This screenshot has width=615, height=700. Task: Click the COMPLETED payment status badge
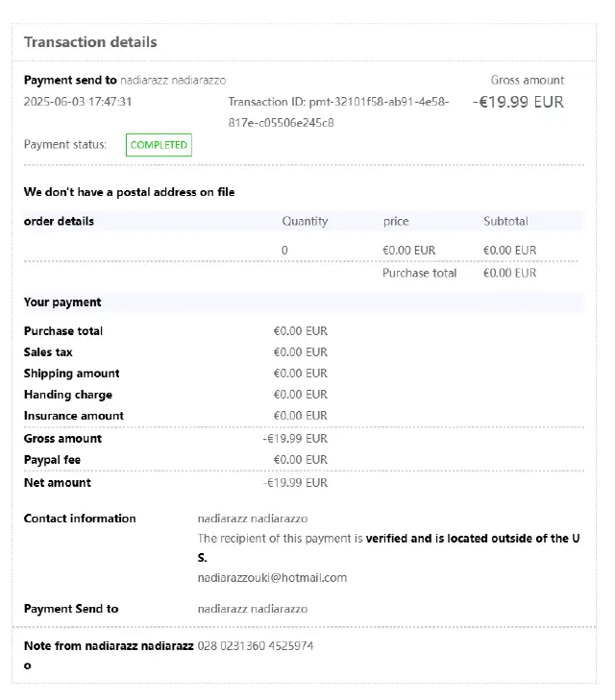click(x=159, y=145)
